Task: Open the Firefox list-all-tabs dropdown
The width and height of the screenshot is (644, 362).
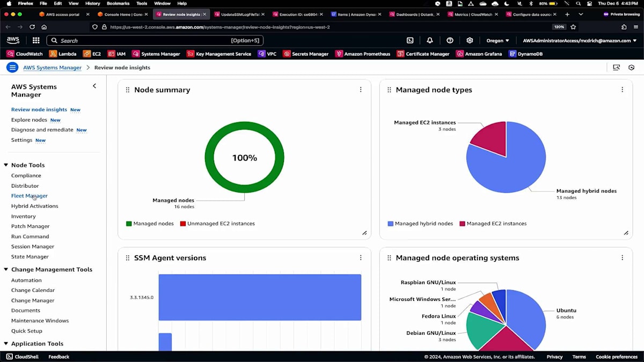Action: 581,14
